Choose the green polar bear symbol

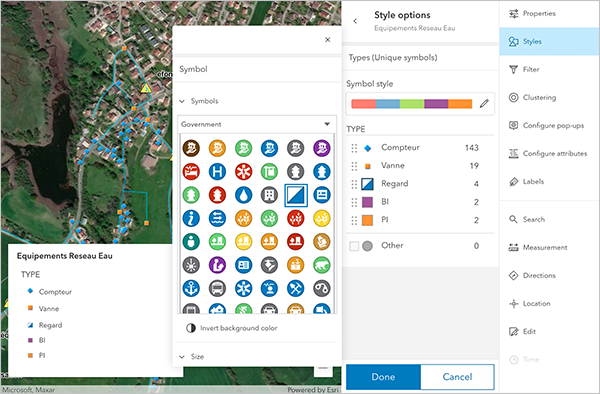tap(322, 265)
